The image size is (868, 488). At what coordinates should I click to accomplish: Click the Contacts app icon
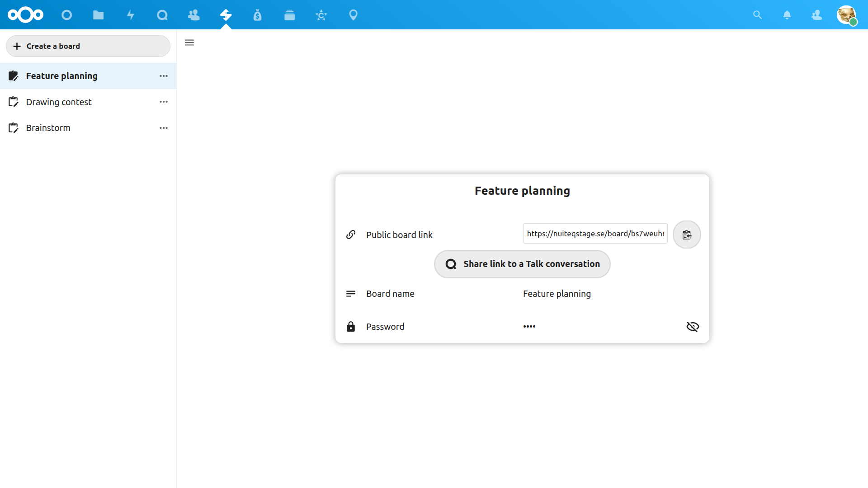(194, 14)
